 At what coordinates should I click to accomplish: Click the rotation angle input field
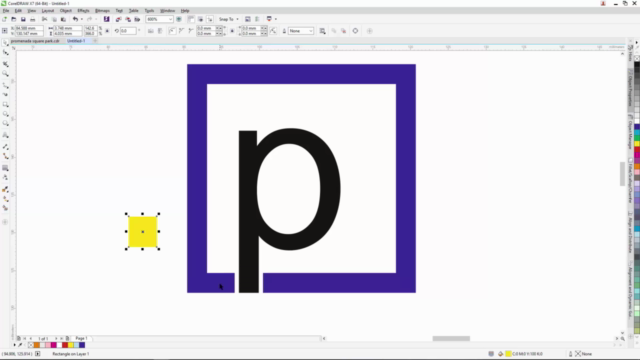click(x=128, y=31)
